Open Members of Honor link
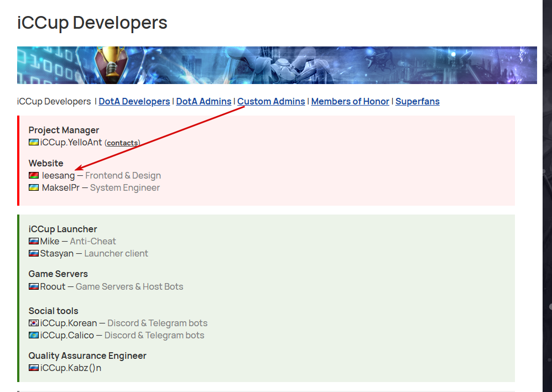Screen dimensions: 552x392 coord(350,101)
